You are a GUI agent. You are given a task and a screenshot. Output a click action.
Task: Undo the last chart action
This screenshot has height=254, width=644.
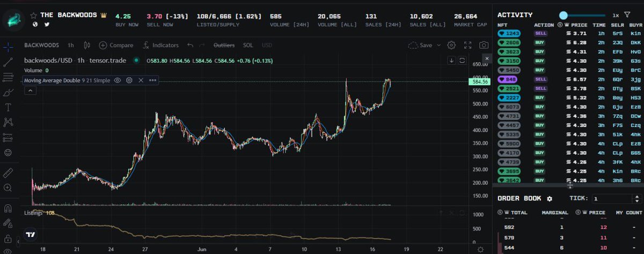click(189, 46)
